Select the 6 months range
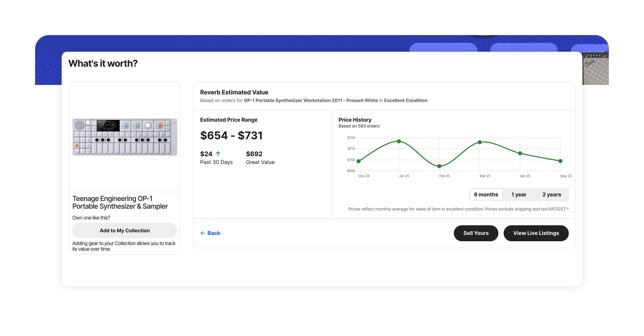This screenshot has height=336, width=644. coord(486,194)
